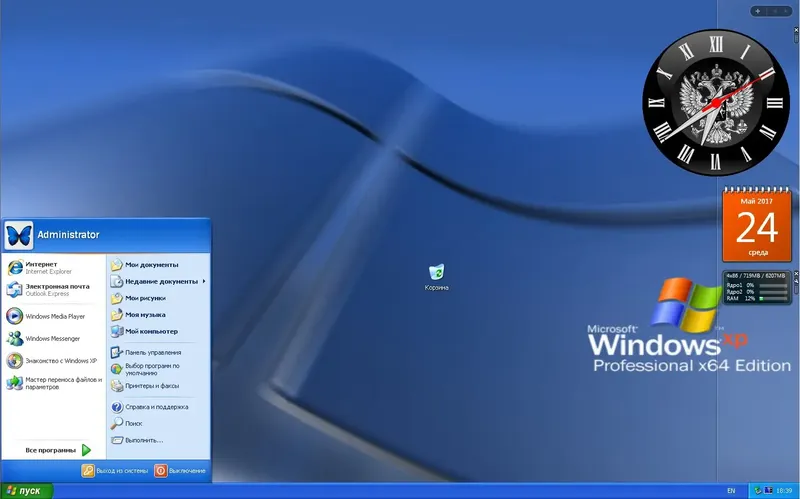Open Internet Explorer from Start menu
Viewport: 800px width, 499px height.
click(x=54, y=267)
